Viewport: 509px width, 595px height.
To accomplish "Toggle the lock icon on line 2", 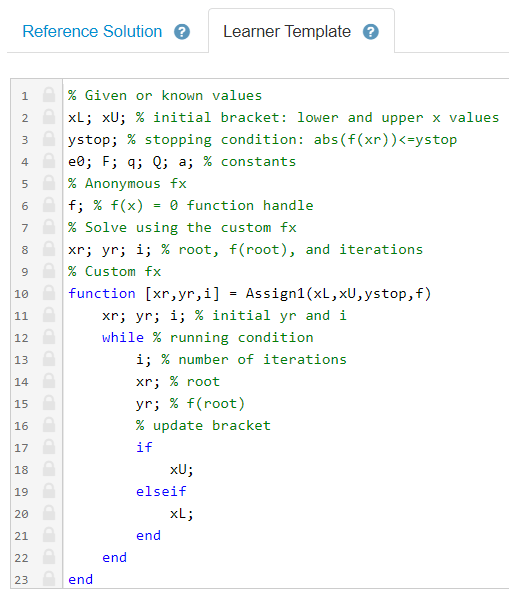I will 49,117.
